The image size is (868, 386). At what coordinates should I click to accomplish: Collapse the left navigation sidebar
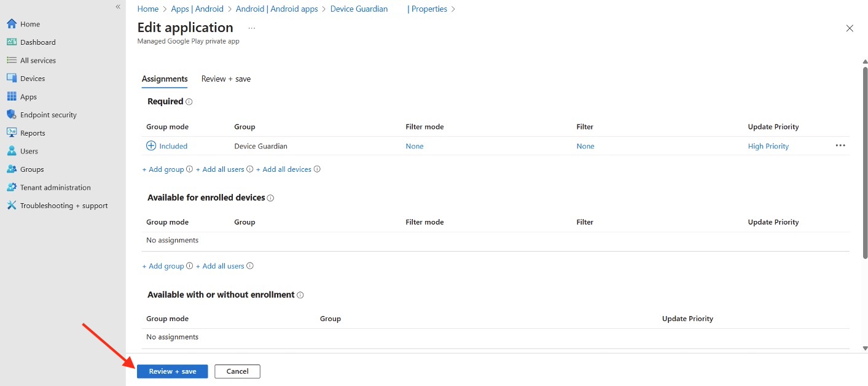tap(118, 7)
